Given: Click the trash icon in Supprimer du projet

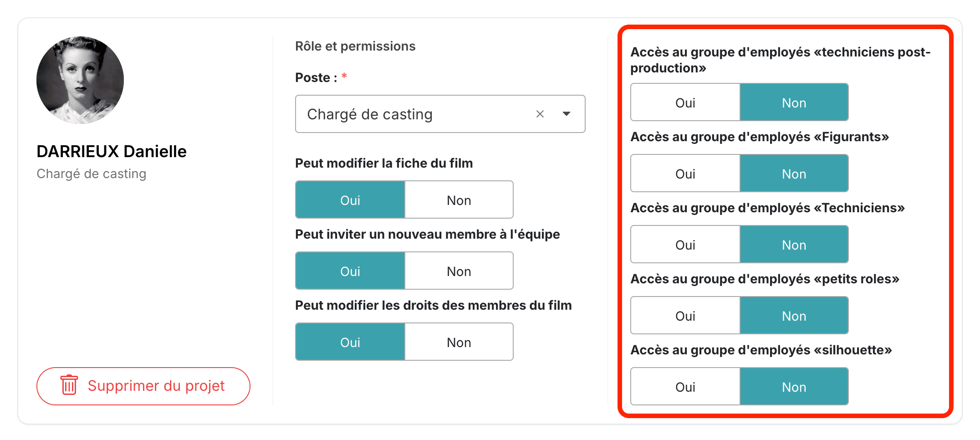Looking at the screenshot, I should point(69,385).
